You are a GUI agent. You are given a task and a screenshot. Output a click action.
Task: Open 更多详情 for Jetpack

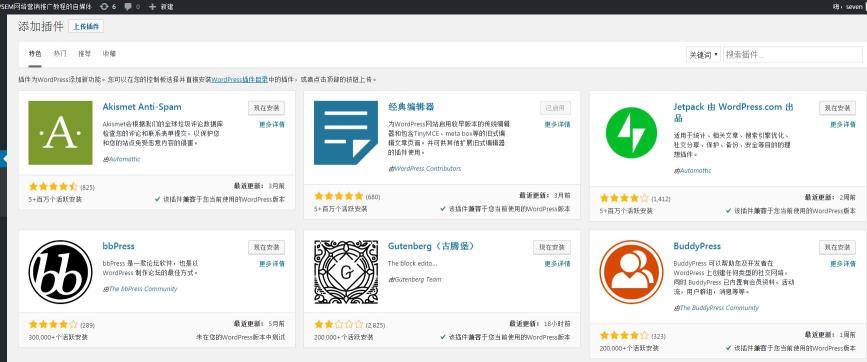click(x=843, y=124)
